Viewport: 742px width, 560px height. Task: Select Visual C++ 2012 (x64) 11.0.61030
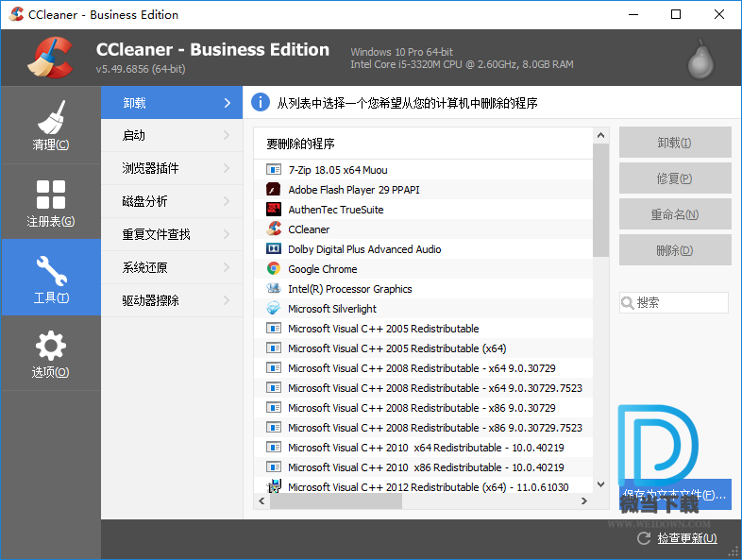click(423, 485)
